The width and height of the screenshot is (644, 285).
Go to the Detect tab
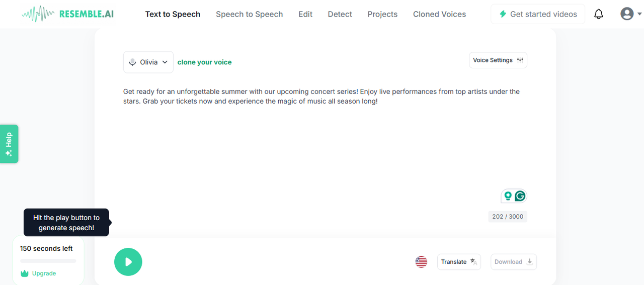340,14
